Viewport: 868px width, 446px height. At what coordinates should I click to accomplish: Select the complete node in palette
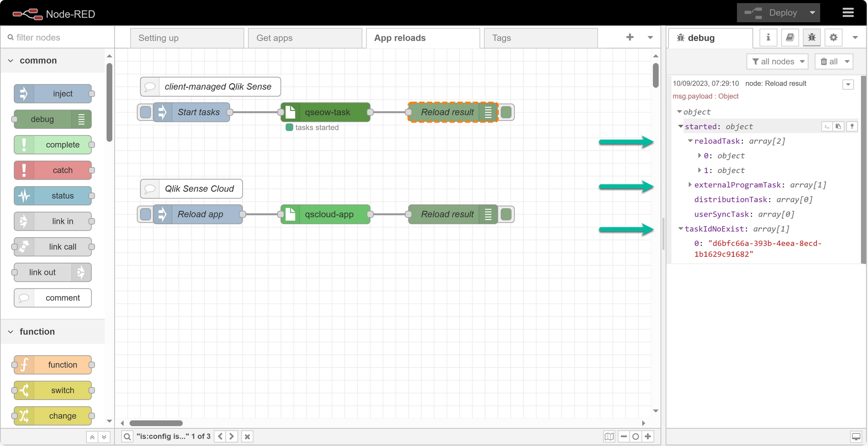point(53,144)
